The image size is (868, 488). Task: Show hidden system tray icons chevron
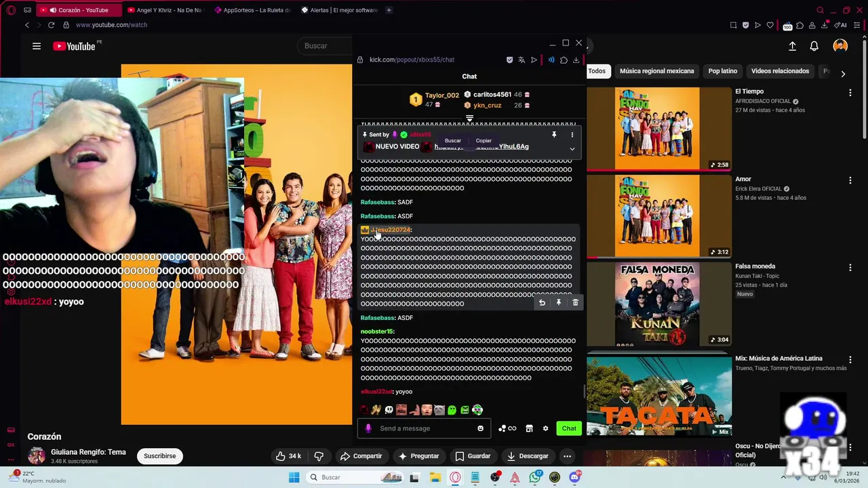point(783,477)
